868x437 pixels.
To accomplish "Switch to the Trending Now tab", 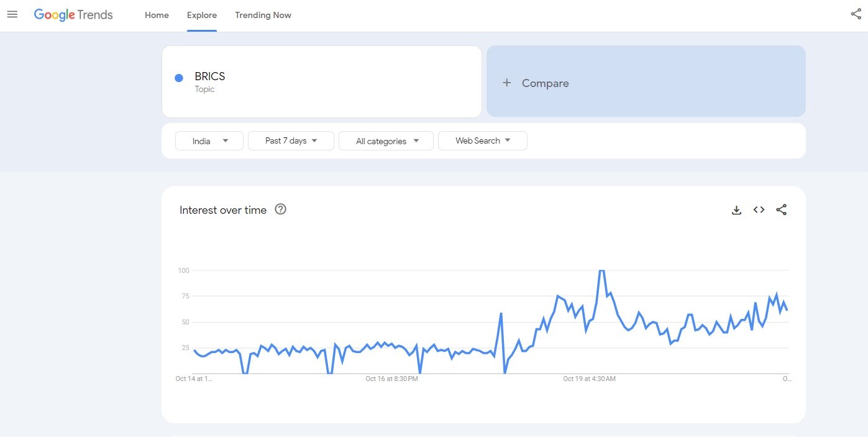I will coord(263,15).
